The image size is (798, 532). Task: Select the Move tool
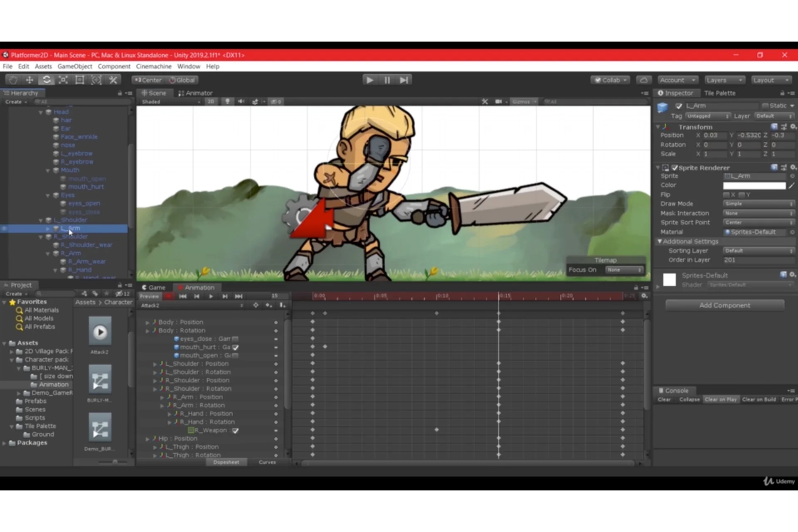pyautogui.click(x=29, y=80)
